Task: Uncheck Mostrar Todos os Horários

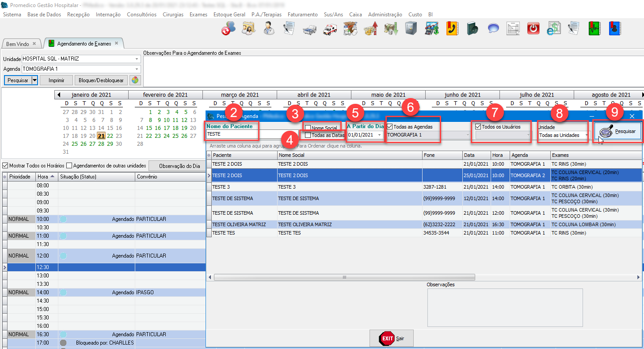Action: click(x=5, y=166)
